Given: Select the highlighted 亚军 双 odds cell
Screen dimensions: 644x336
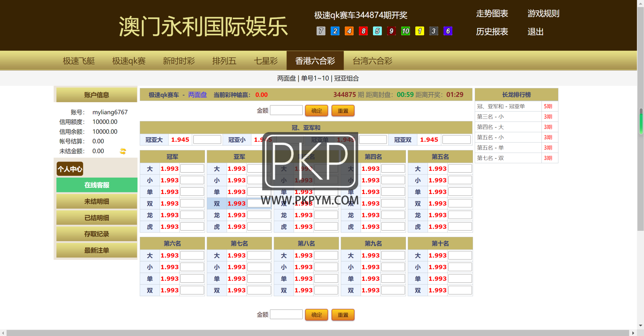Looking at the screenshot, I should pos(236,203).
